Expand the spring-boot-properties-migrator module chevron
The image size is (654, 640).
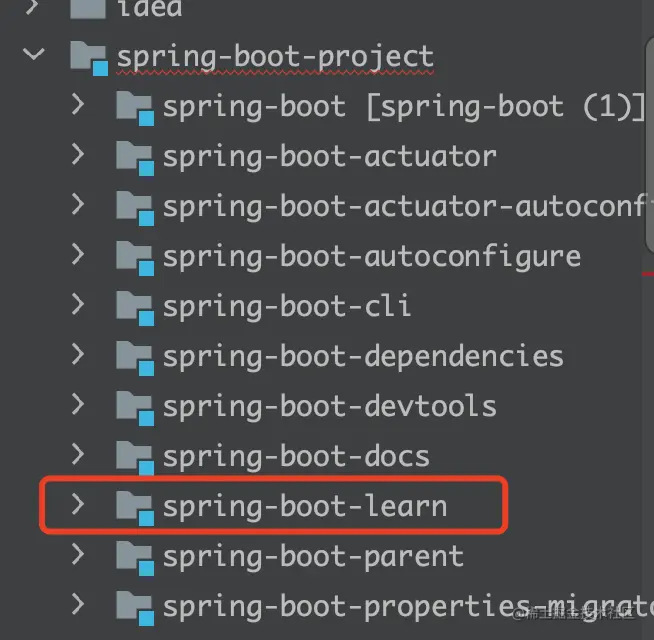click(78, 604)
